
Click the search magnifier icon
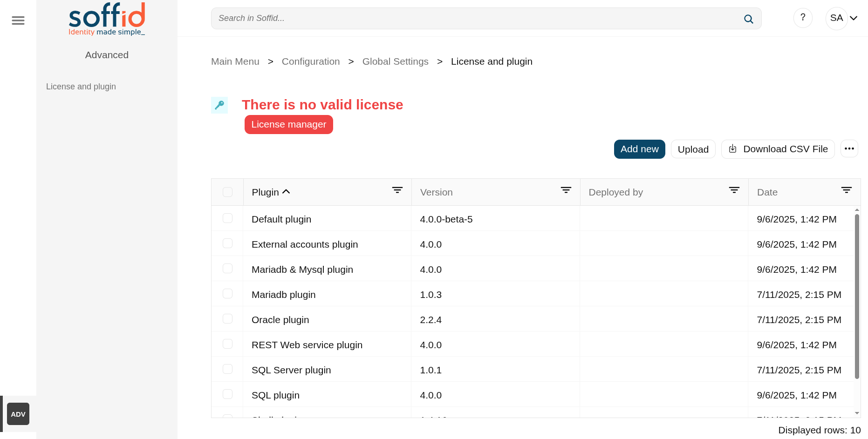[x=748, y=19]
